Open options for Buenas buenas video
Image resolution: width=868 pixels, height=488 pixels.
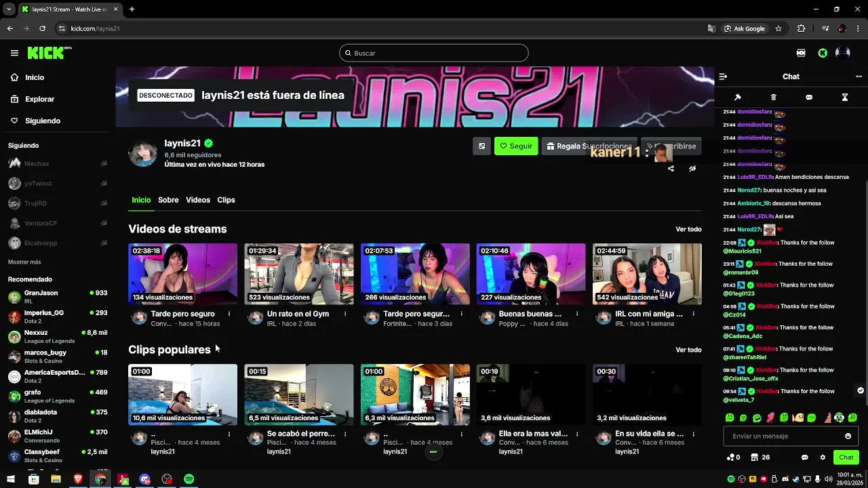coord(577,314)
